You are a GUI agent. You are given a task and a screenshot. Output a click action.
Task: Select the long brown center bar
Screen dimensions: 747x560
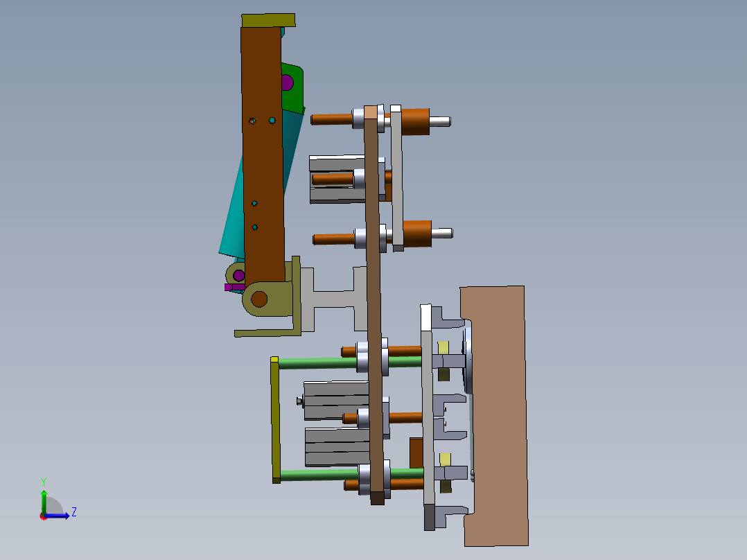(x=374, y=305)
